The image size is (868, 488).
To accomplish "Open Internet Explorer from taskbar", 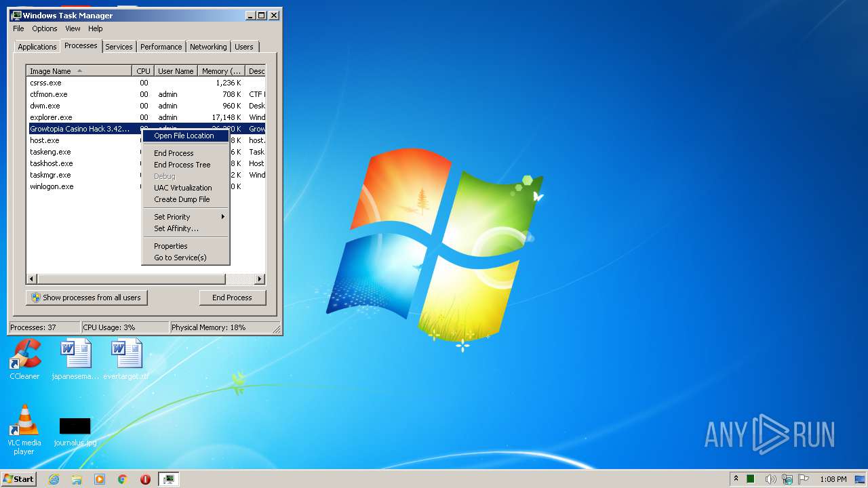I will pos(54,479).
